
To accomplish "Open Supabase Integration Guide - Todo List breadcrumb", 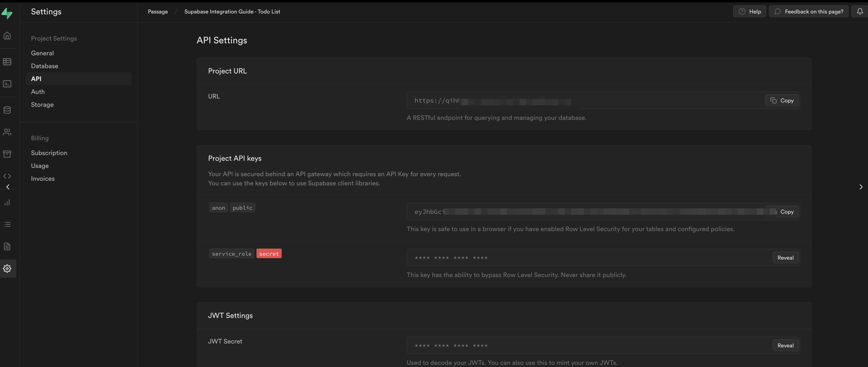I will (232, 11).
